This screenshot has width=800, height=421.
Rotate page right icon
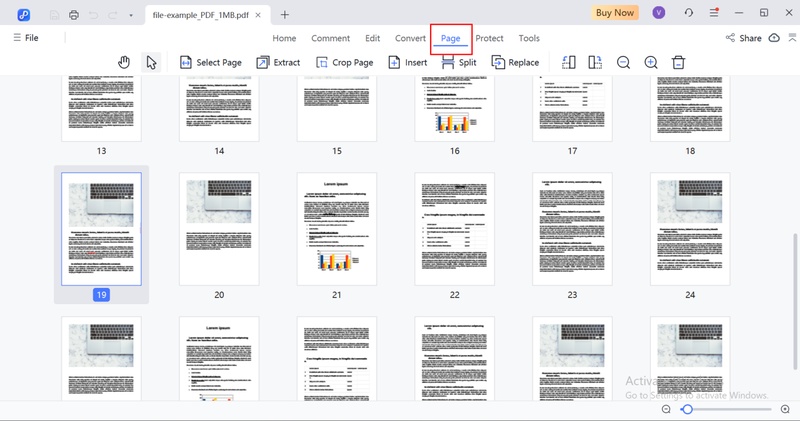(x=595, y=62)
